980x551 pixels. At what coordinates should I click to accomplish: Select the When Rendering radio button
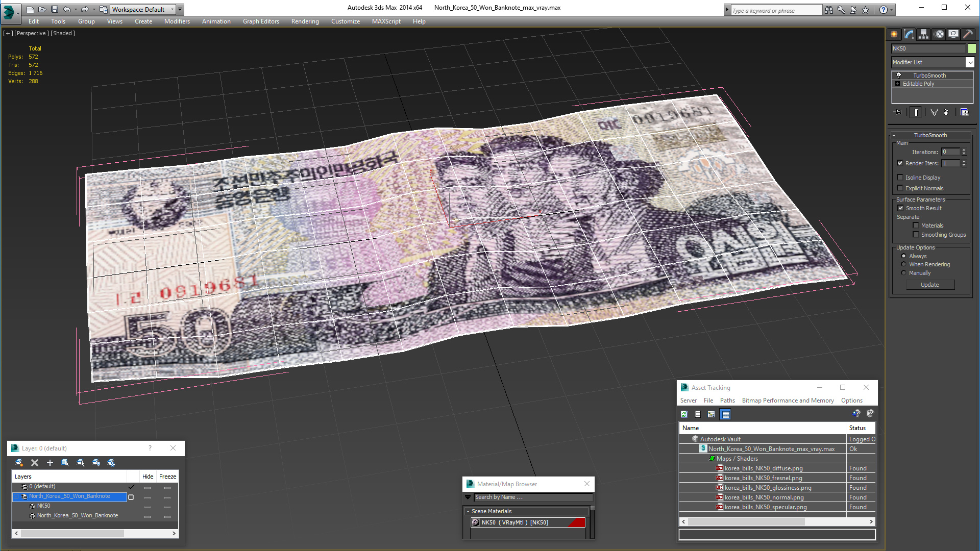[x=903, y=264]
